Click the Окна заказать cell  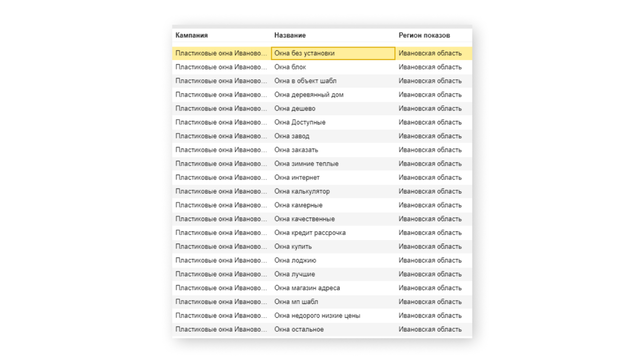[x=296, y=150]
